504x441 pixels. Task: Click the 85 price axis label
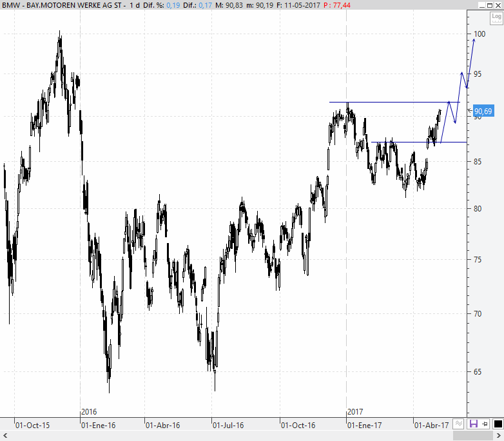pos(478,161)
